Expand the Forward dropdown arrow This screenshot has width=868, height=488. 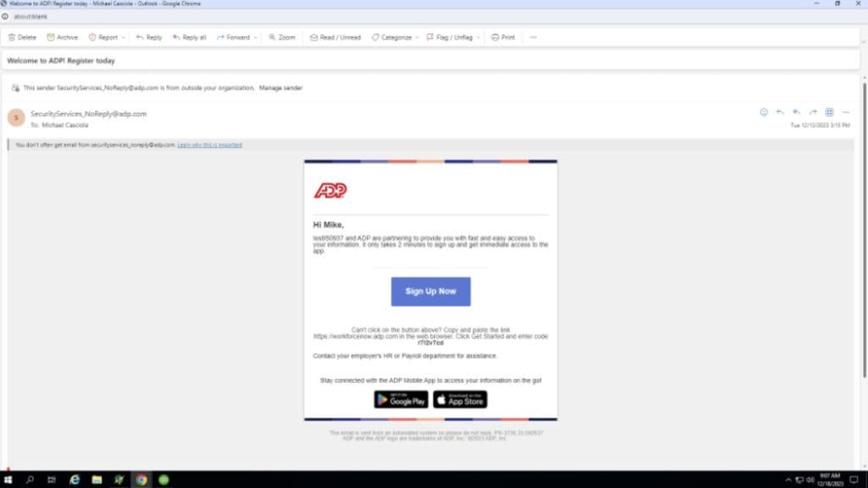[x=255, y=37]
